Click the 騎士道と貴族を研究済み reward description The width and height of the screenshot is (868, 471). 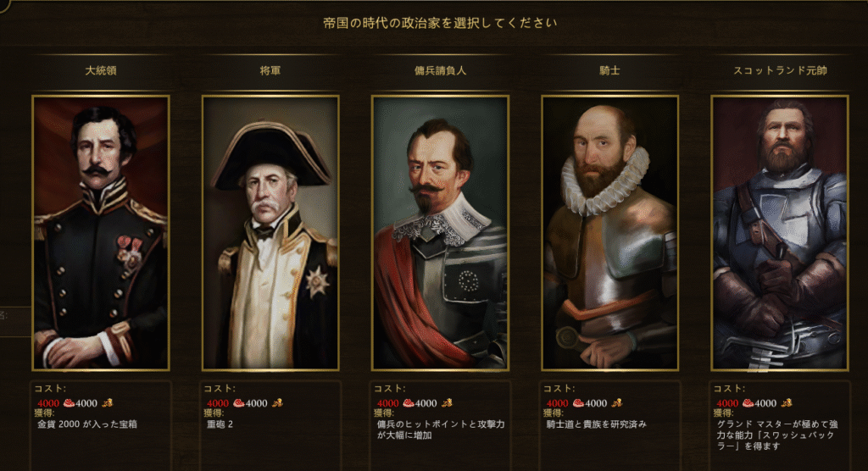tap(596, 424)
